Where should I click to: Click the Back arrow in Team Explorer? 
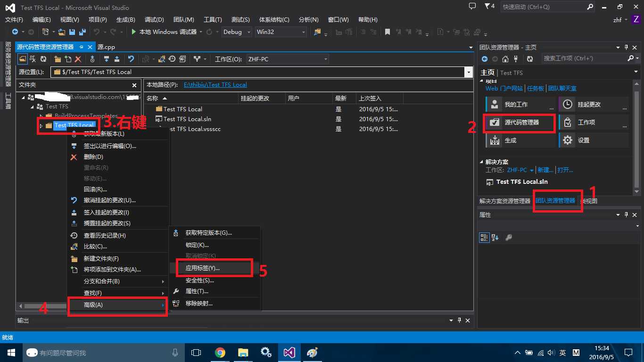point(485,59)
